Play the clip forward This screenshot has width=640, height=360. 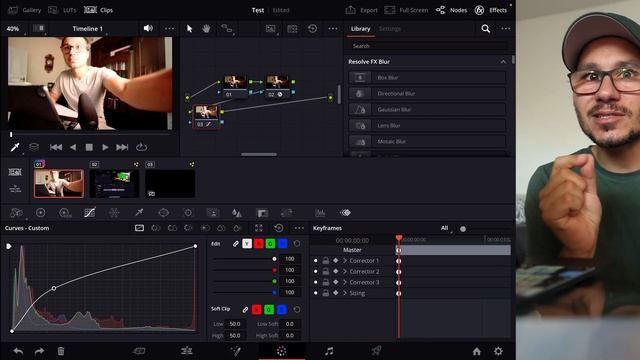[105, 147]
